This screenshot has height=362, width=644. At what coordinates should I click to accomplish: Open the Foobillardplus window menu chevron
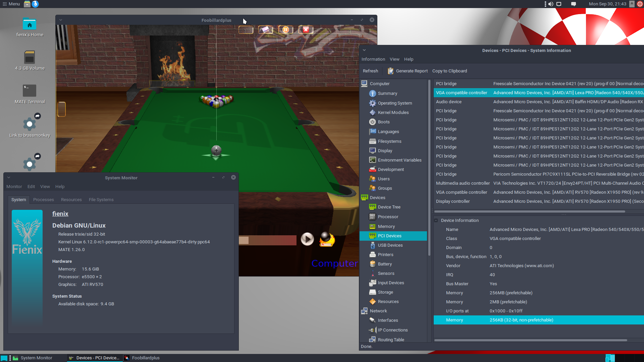click(61, 20)
